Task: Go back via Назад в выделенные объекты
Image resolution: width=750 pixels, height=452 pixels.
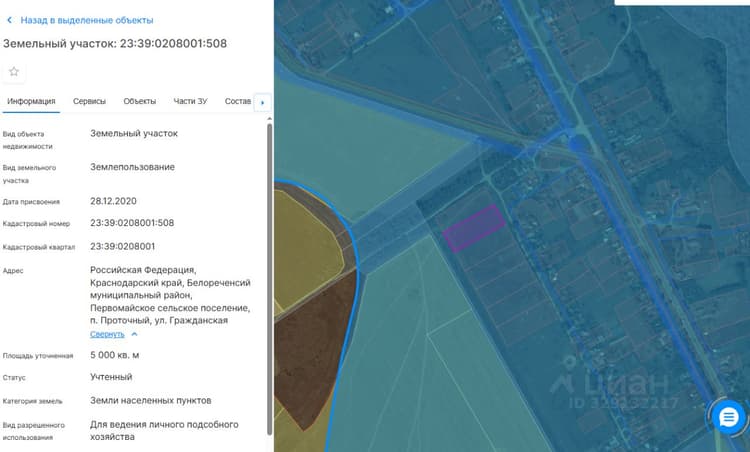Action: [87, 20]
